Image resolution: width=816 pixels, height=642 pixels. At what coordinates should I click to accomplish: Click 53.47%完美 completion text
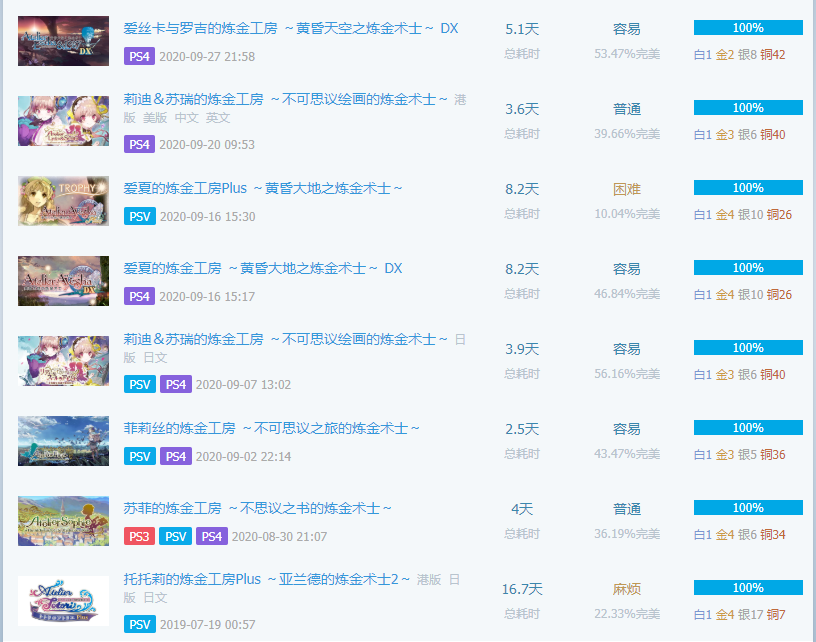click(x=627, y=54)
